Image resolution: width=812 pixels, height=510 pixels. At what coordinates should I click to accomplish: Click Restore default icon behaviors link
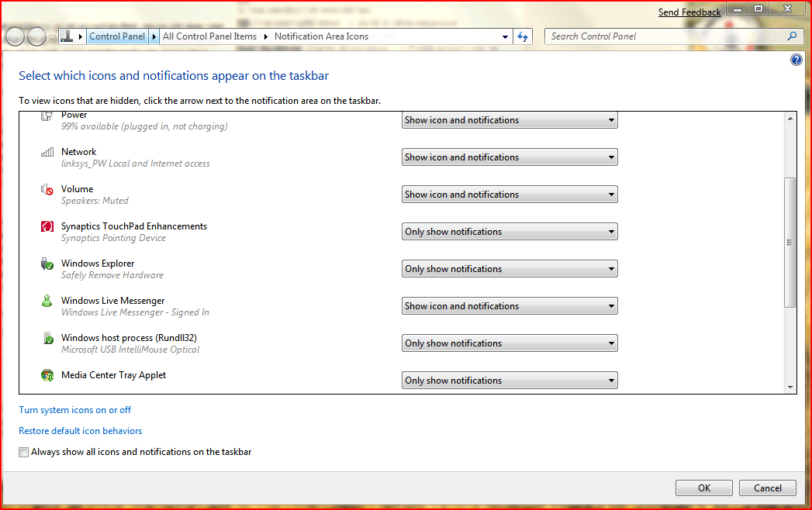(x=80, y=431)
